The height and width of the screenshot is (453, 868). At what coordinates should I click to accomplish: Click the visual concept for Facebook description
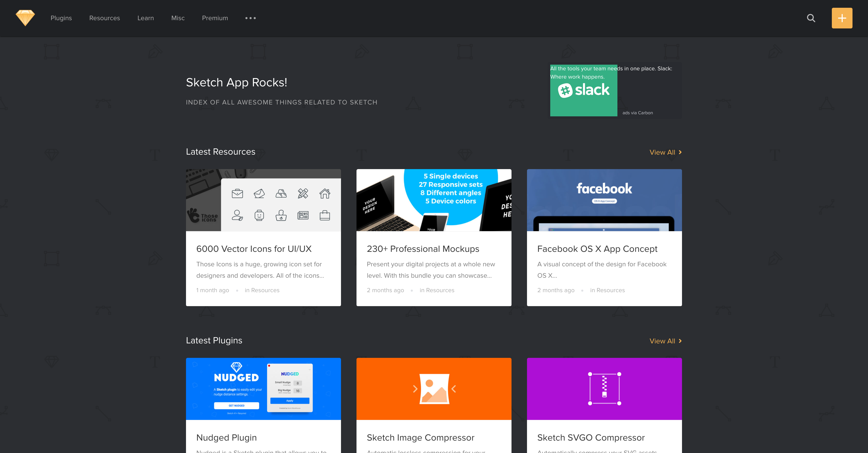coord(602,270)
